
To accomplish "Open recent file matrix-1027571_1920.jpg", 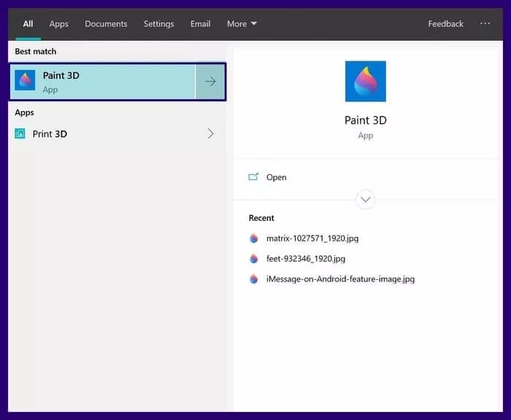I will click(x=312, y=238).
